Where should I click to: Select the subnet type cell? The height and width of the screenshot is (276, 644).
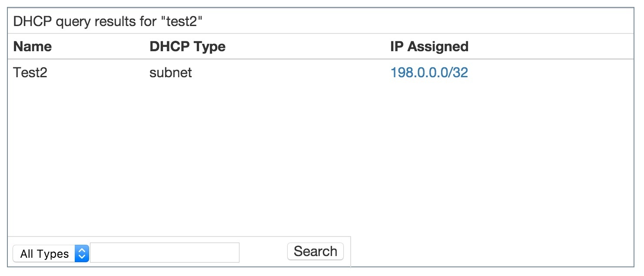[x=170, y=72]
